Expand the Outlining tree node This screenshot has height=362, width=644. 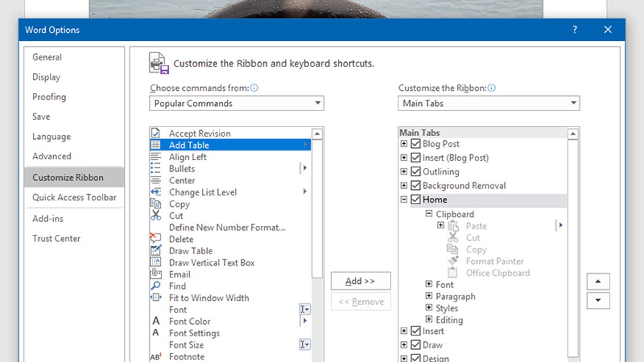click(x=404, y=172)
